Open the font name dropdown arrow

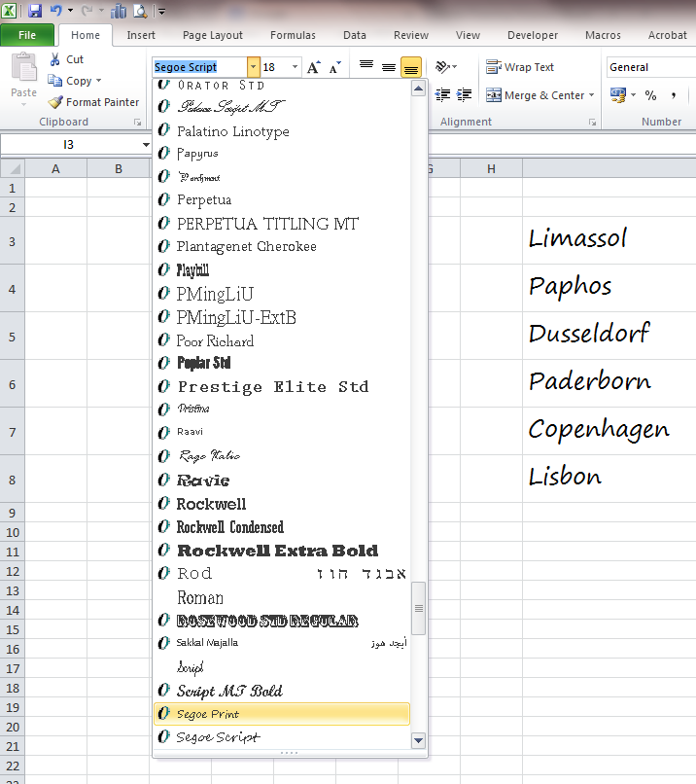[x=254, y=67]
